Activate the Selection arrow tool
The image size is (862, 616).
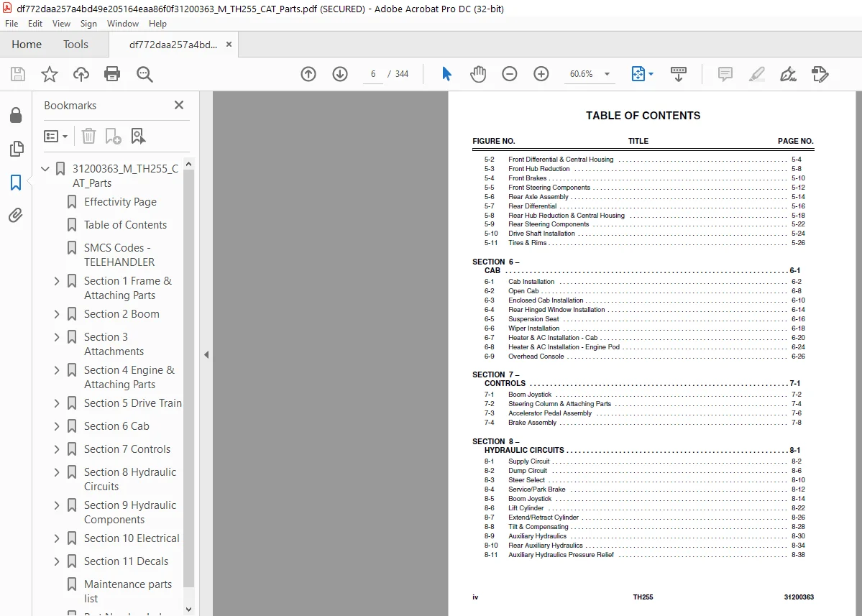446,73
